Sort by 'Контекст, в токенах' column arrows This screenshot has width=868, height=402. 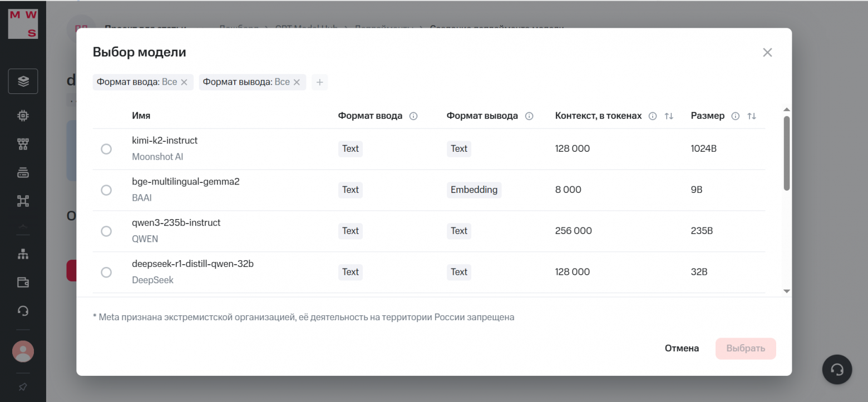tap(669, 116)
